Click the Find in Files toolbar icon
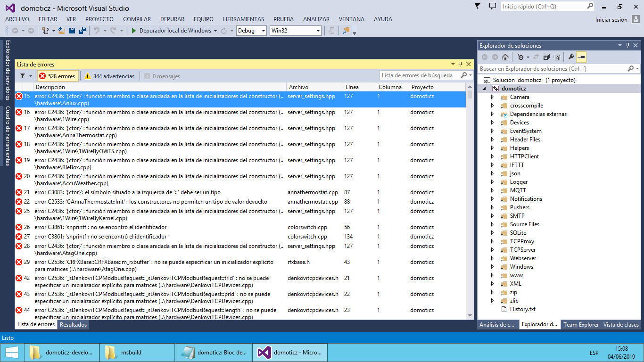644x362 pixels. (346, 31)
